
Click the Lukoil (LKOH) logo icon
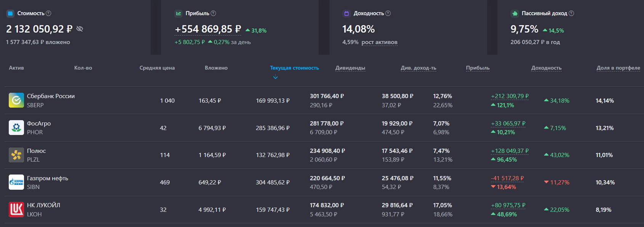[16, 210]
